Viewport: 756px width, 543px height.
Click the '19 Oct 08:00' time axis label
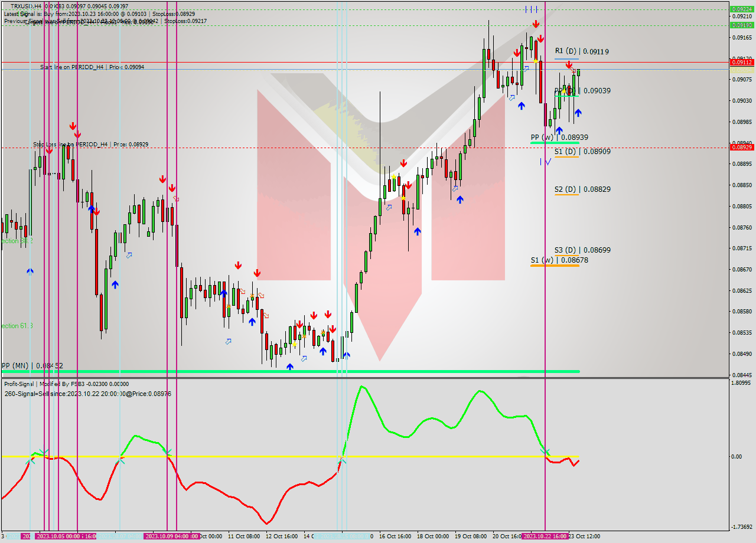point(471,536)
